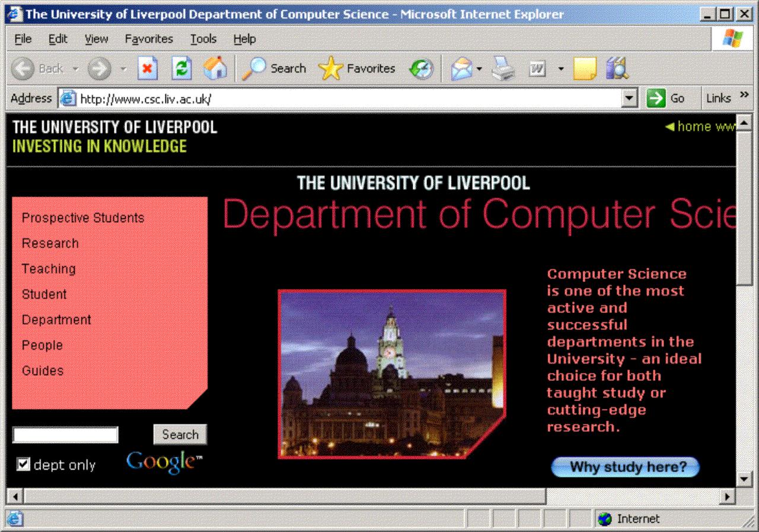The height and width of the screenshot is (532, 759).
Task: Click the Liverpool skyline photo
Action: pos(391,374)
